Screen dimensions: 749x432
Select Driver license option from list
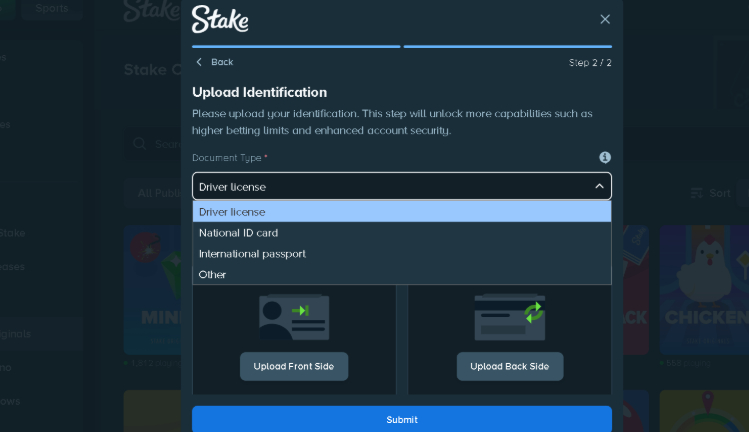coord(401,212)
